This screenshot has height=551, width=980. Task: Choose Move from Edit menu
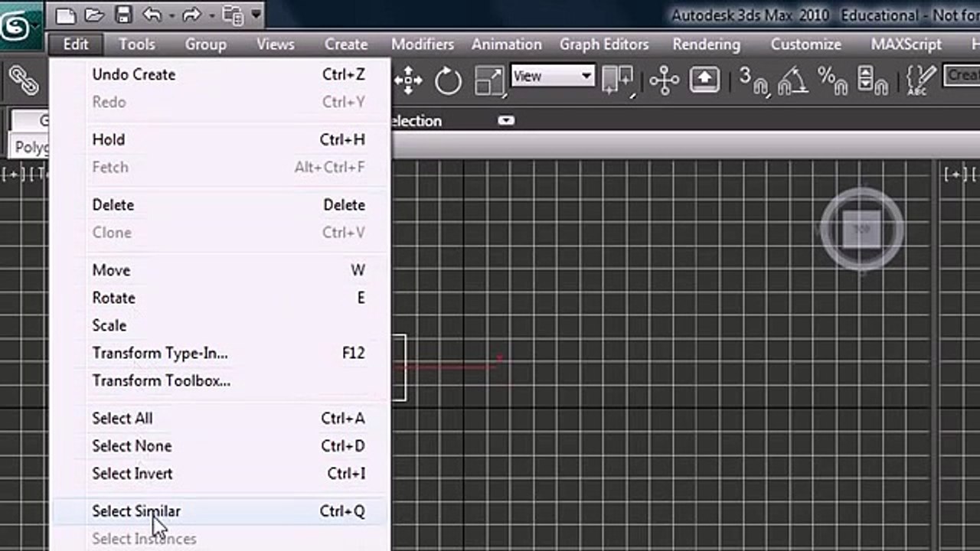pyautogui.click(x=220, y=270)
